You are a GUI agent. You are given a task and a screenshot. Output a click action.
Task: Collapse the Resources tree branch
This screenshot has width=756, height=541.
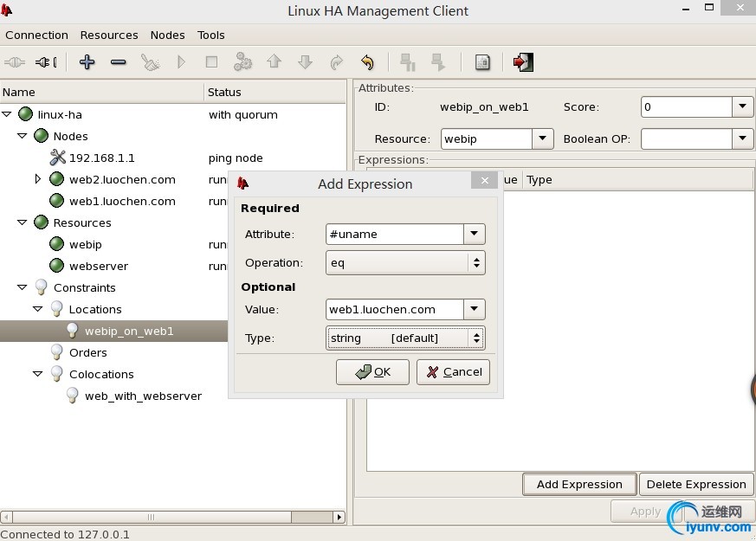[x=23, y=222]
